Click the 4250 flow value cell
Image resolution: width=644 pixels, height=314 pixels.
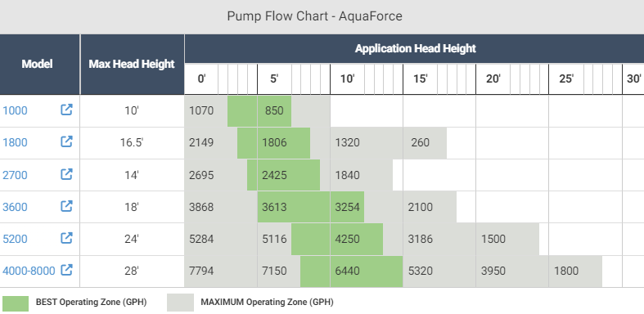point(348,239)
